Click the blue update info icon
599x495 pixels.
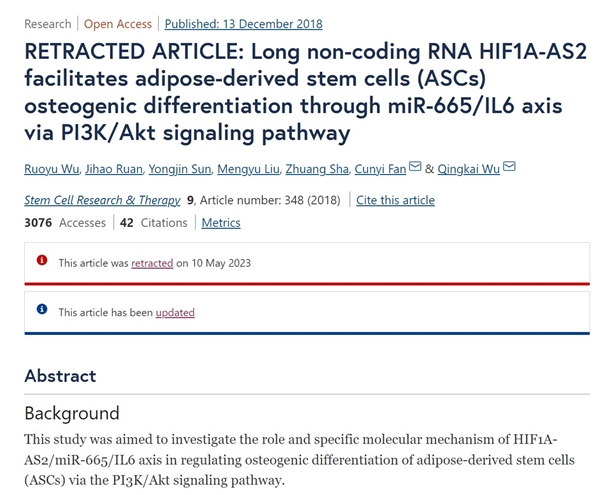42,309
